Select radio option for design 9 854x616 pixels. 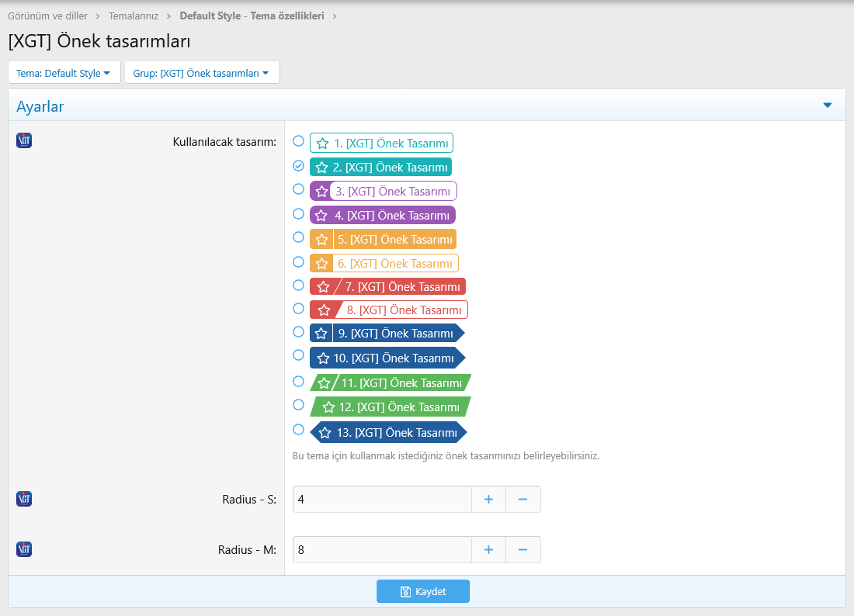pos(298,331)
